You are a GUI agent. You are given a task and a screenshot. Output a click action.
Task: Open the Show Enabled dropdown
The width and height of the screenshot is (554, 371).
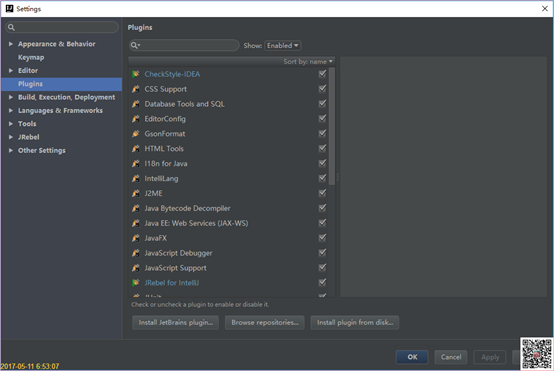pos(283,45)
